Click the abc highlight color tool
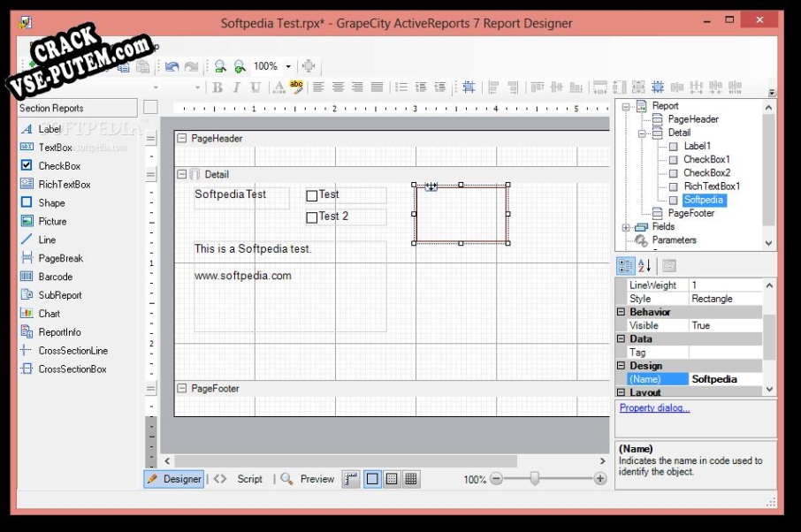801x532 pixels. [296, 87]
